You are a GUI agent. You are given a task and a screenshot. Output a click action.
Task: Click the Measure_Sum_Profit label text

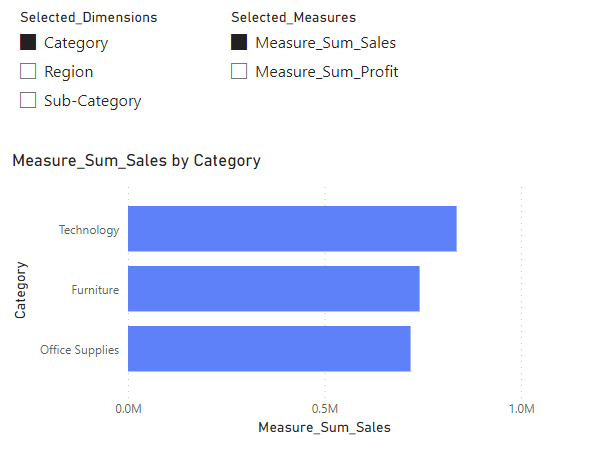[327, 72]
